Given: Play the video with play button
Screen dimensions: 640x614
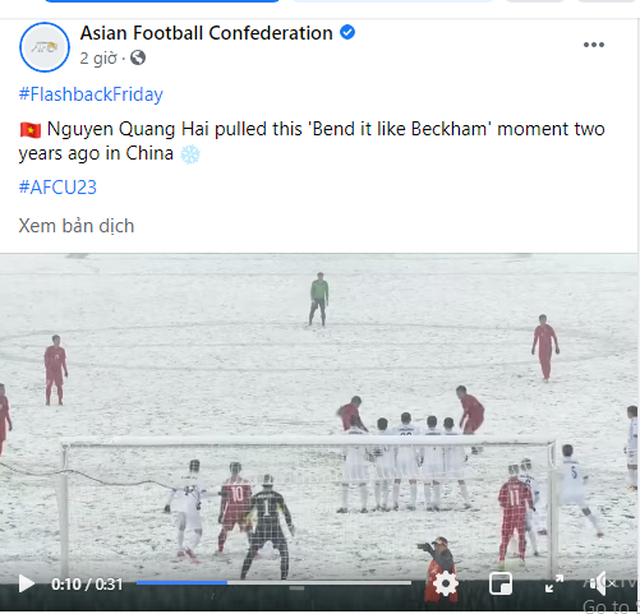Looking at the screenshot, I should click(27, 584).
